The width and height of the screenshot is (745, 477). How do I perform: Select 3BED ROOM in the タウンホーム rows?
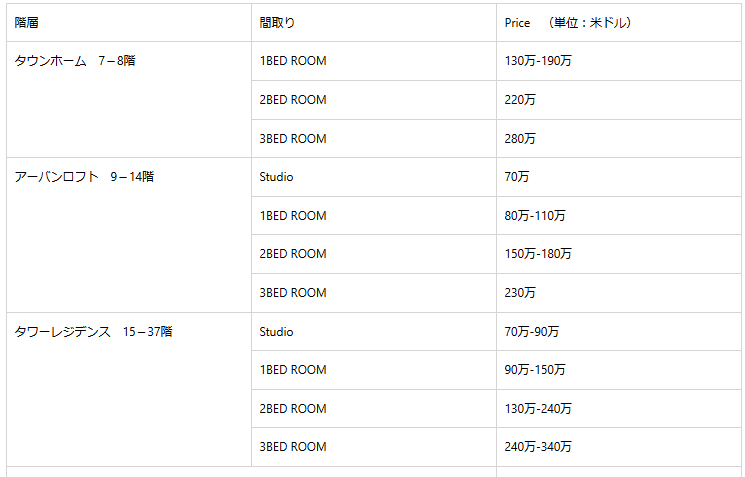click(x=293, y=139)
